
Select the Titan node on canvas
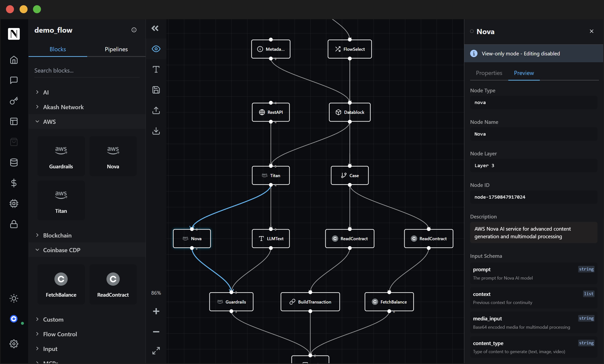pyautogui.click(x=271, y=175)
